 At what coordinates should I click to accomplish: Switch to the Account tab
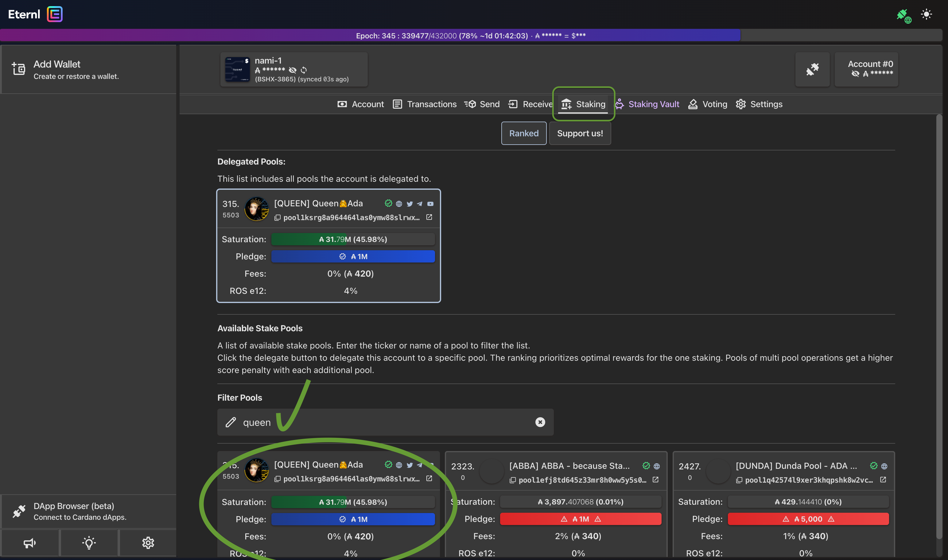click(x=360, y=104)
